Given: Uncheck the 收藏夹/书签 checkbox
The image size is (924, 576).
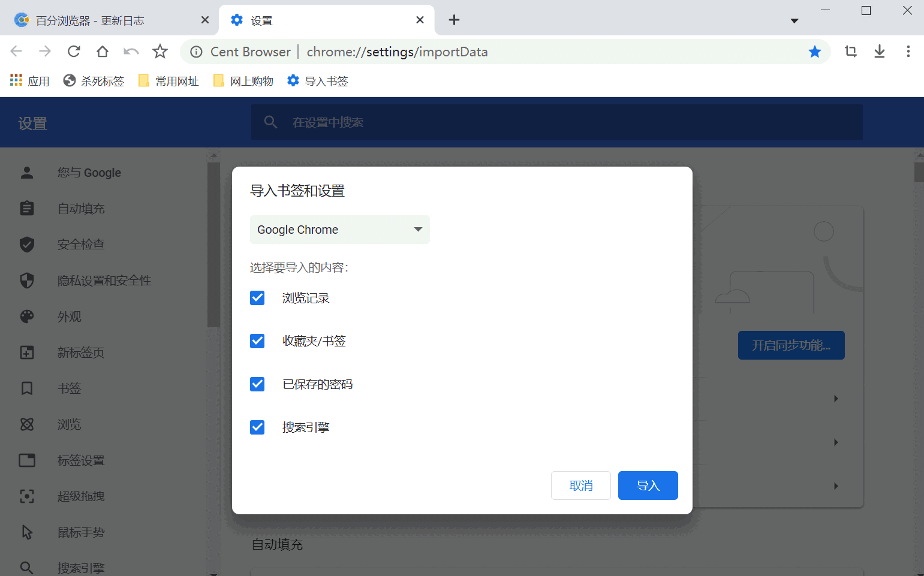Looking at the screenshot, I should coord(257,341).
